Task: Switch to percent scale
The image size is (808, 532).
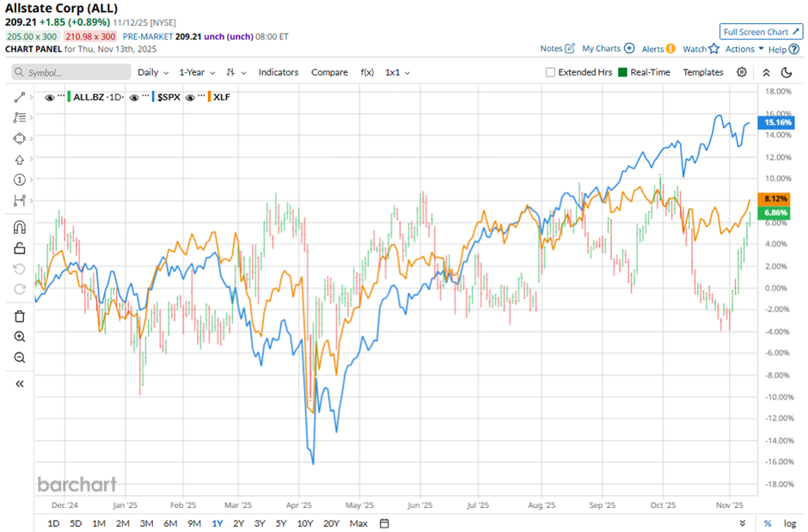Action: 768,523
